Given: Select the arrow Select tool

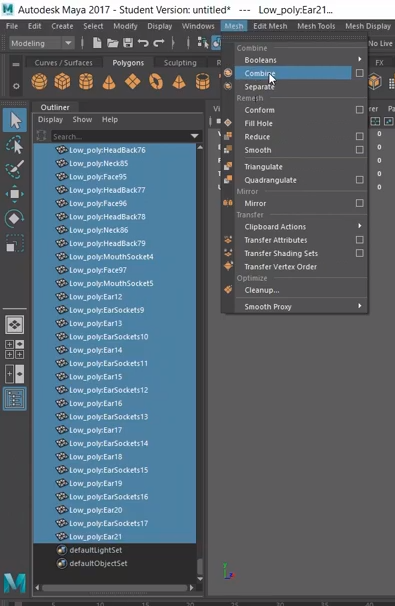Looking at the screenshot, I should click(x=15, y=121).
